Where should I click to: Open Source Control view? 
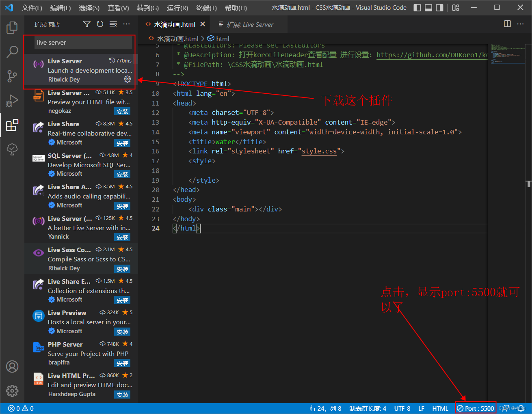tap(12, 76)
